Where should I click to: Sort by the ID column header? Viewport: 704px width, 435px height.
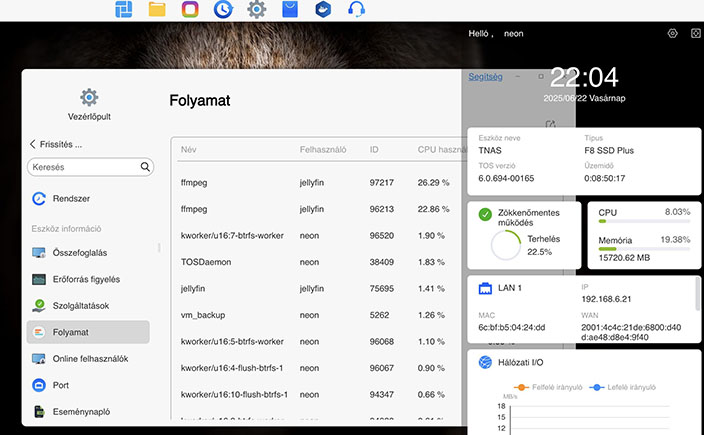[374, 149]
